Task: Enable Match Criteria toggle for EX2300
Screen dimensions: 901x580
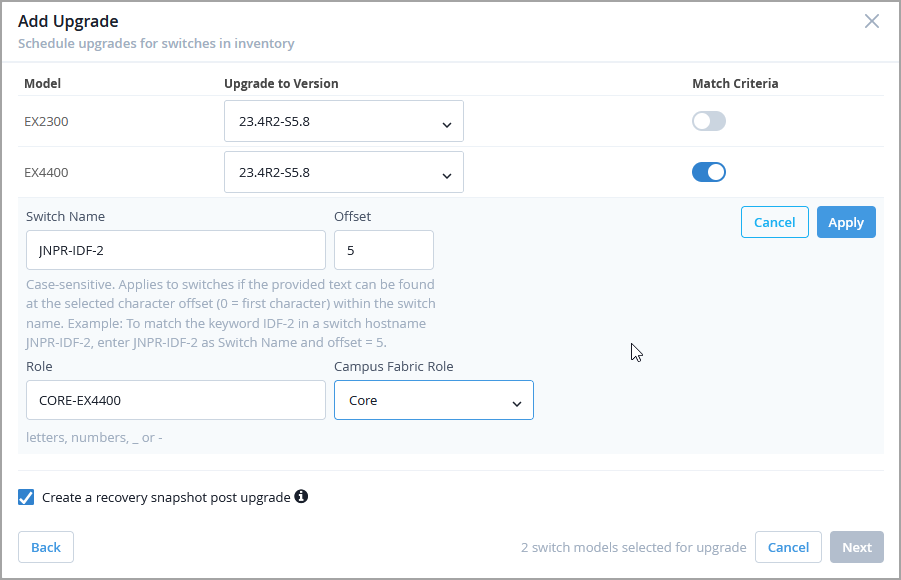Action: pos(708,121)
